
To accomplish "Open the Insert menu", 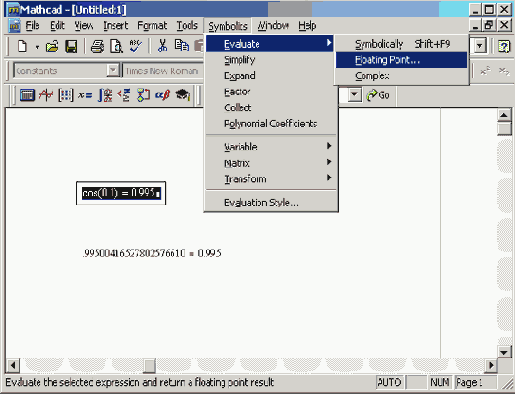I will pyautogui.click(x=116, y=26).
